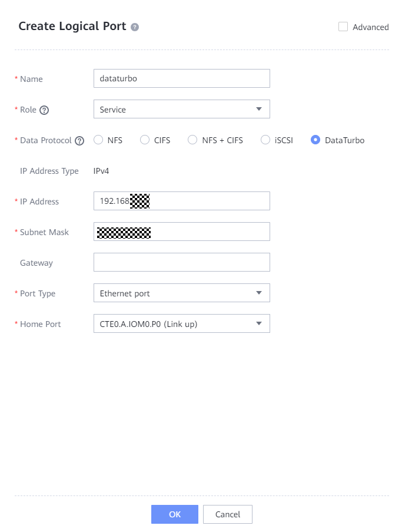The width and height of the screenshot is (402, 532).
Task: Click help icon beside Create Logical Port title
Action: 135,27
